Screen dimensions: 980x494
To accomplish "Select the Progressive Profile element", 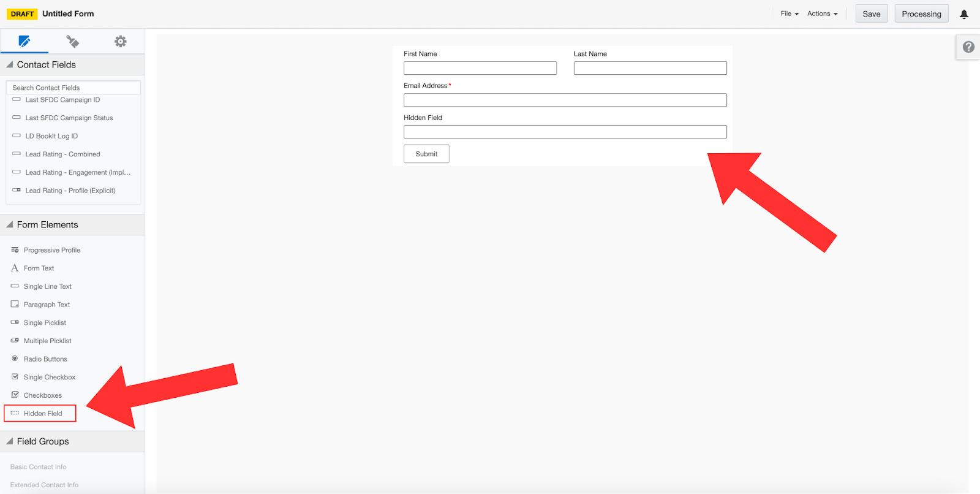I will 51,250.
